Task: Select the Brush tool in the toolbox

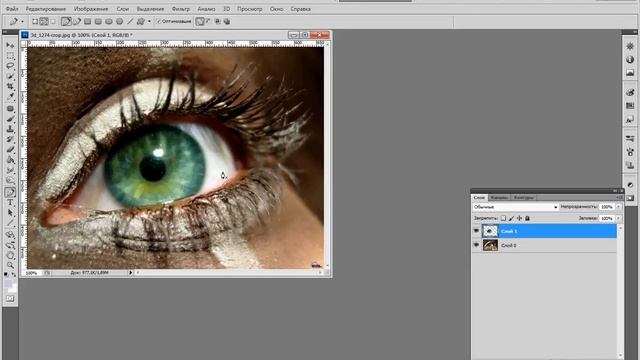Action: coord(10,119)
